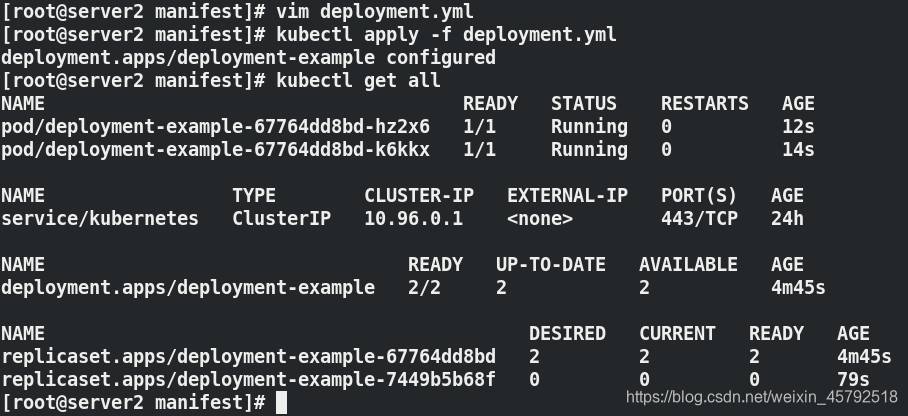Click the PORT(S) column header
The width and height of the screenshot is (908, 416).
pyautogui.click(x=699, y=196)
